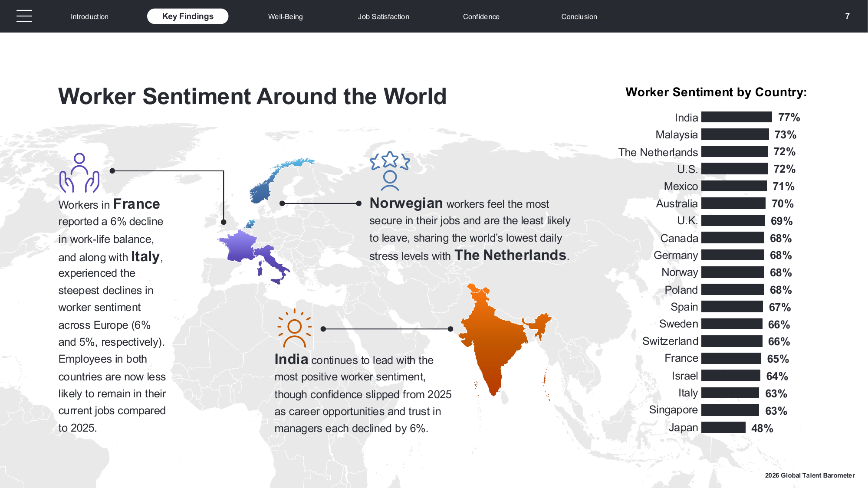
Task: Click the stars-over-person Norway icon
Action: 390,171
